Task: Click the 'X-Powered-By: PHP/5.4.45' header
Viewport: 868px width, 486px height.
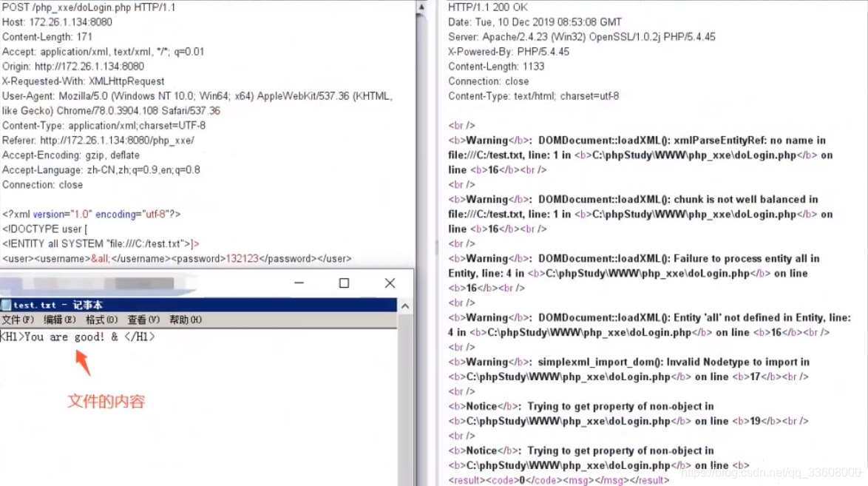Action: pyautogui.click(x=509, y=52)
